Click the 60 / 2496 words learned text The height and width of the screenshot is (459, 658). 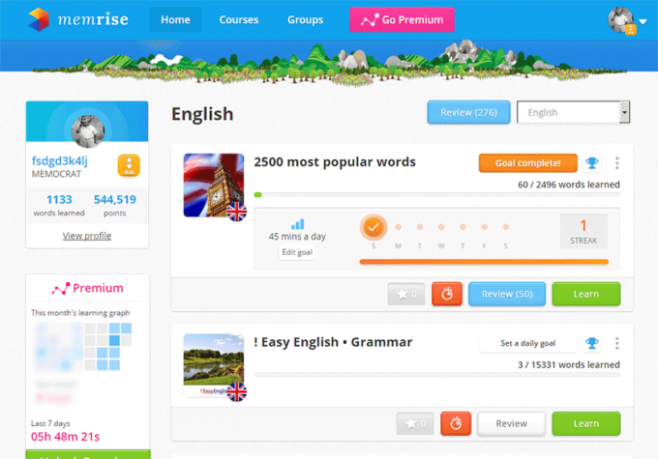point(569,184)
